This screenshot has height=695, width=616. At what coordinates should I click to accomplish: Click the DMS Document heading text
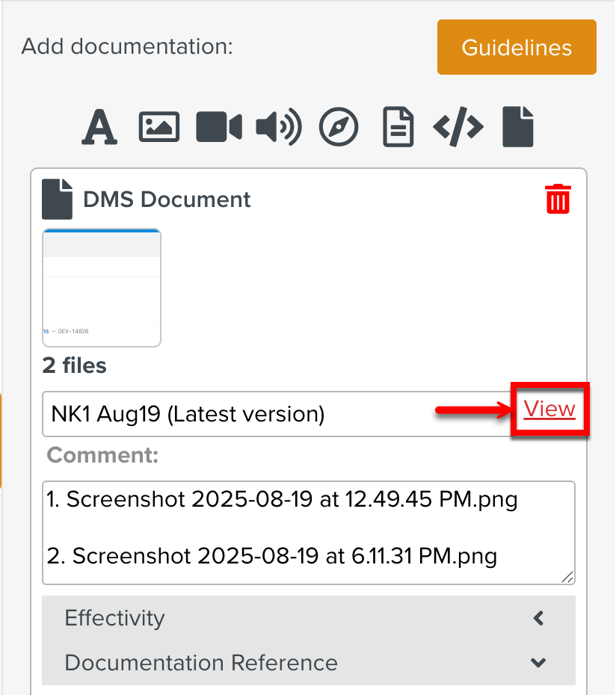(x=167, y=200)
